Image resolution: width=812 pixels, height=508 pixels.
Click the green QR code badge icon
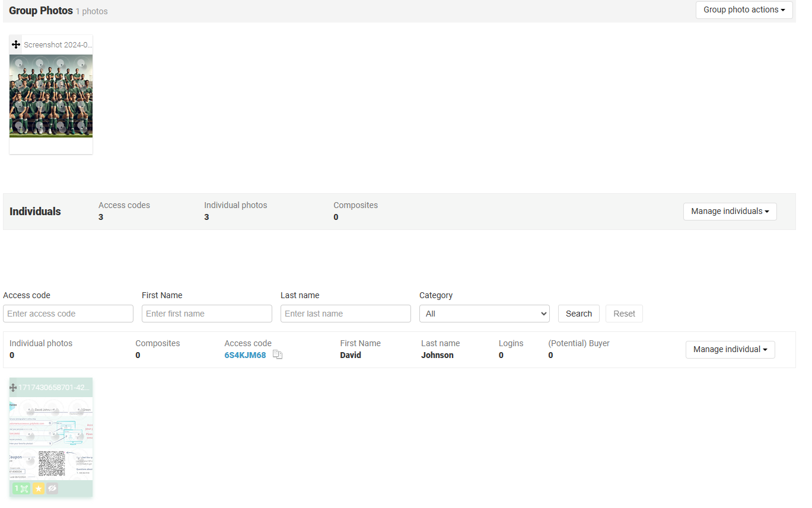[21, 488]
